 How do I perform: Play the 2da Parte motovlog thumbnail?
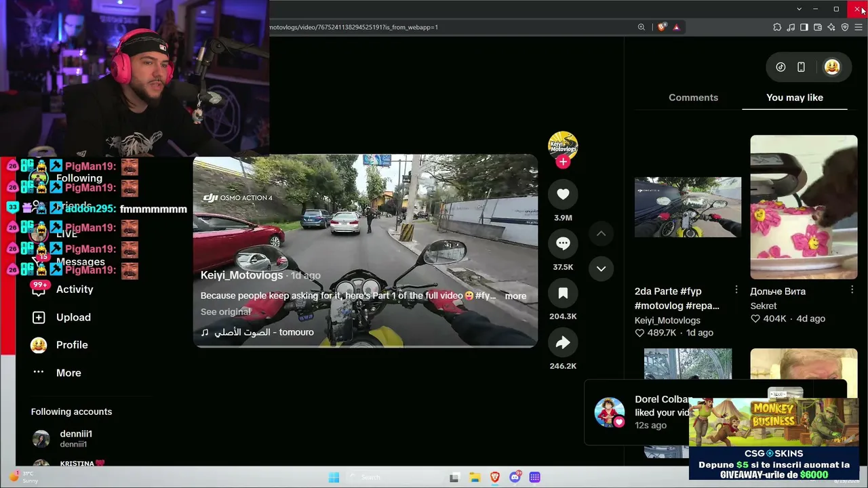coord(688,207)
